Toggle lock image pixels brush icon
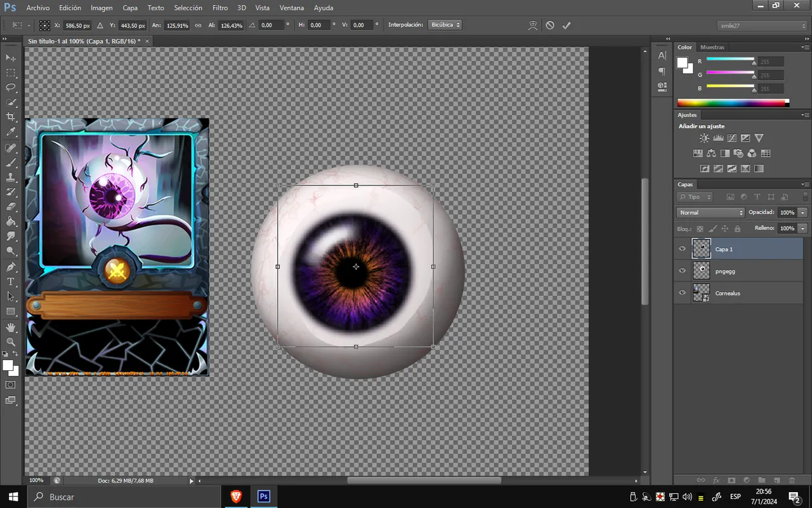Screen dimensions: 812x508 (712, 229)
